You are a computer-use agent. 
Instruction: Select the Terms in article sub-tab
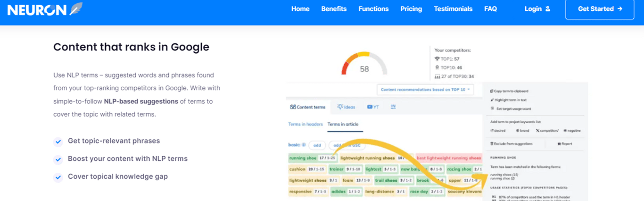click(343, 124)
